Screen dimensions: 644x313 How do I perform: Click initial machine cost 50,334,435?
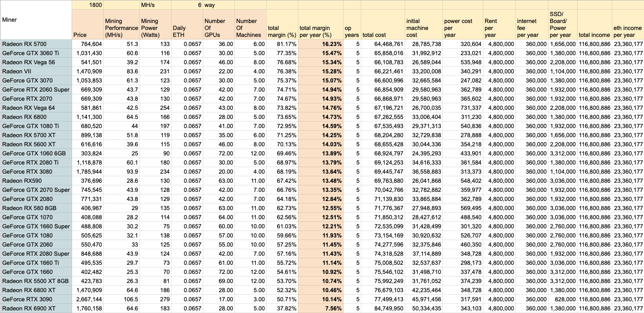coord(423,308)
